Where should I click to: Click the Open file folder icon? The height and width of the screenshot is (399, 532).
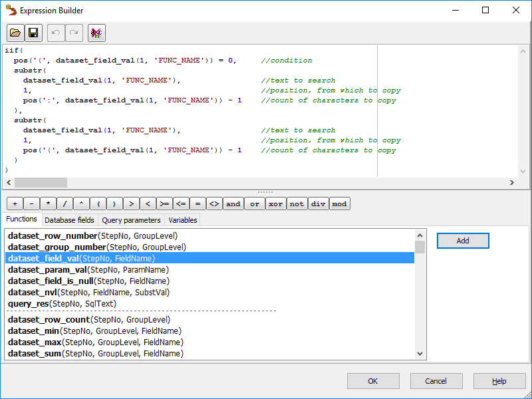(15, 33)
